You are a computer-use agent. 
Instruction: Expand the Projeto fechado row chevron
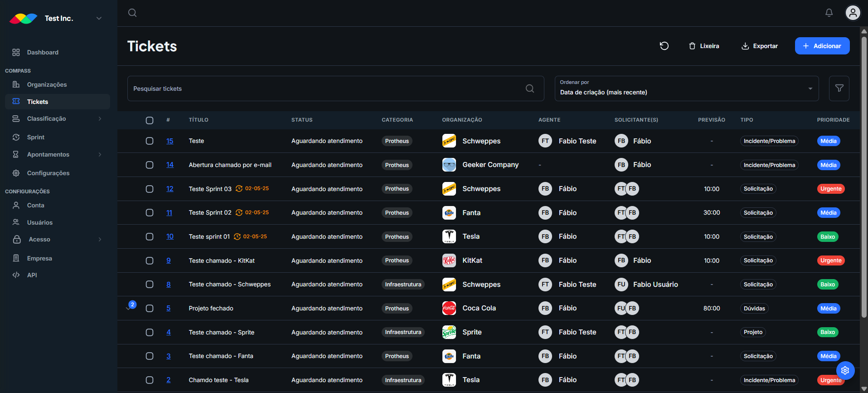pyautogui.click(x=128, y=309)
